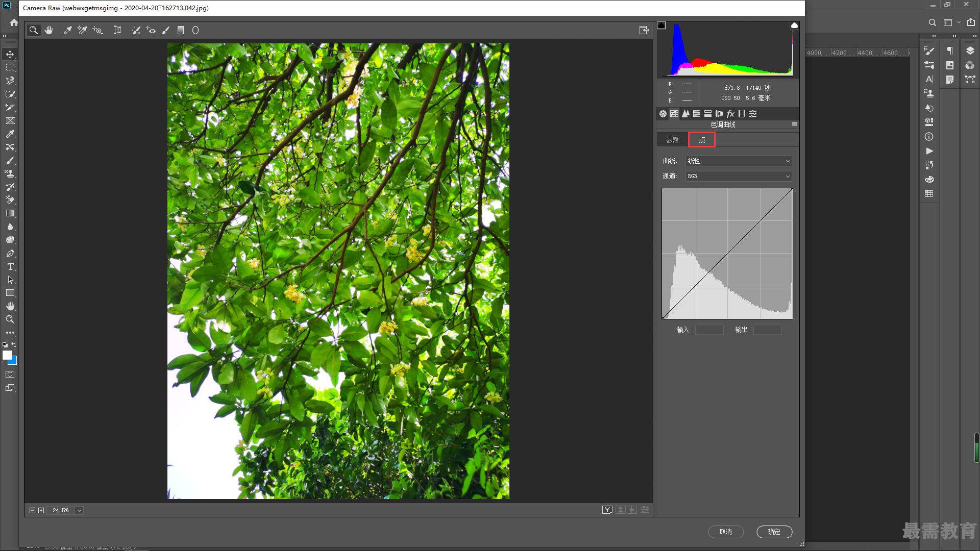The height and width of the screenshot is (551, 980).
Task: Cycle before/after view with Y button
Action: pyautogui.click(x=607, y=510)
